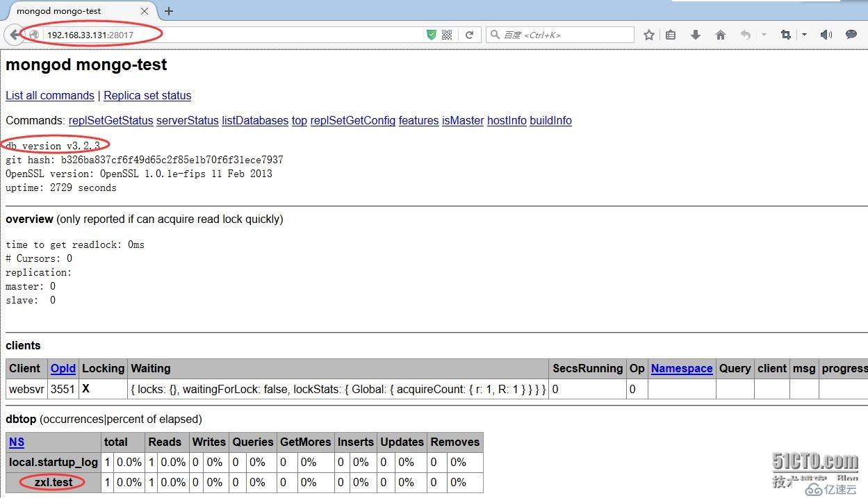This screenshot has height=498, width=868.
Task: Click the '# Cursors: 0' line
Action: [39, 258]
